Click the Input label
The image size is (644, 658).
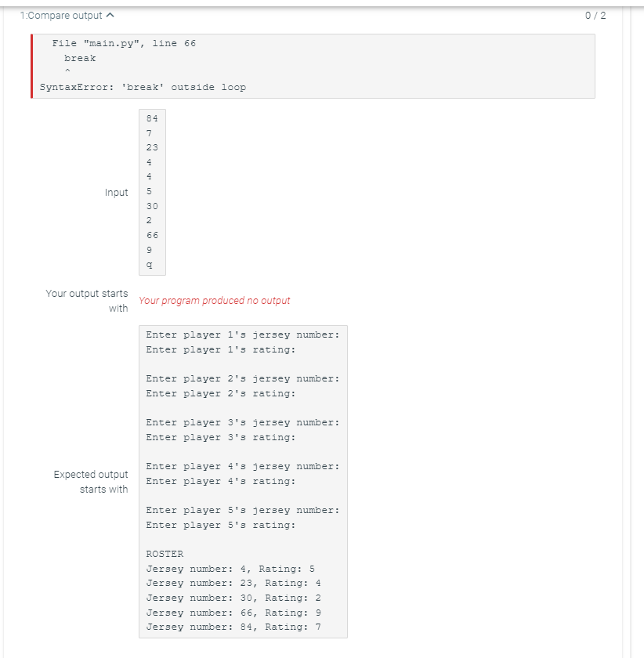tap(117, 192)
